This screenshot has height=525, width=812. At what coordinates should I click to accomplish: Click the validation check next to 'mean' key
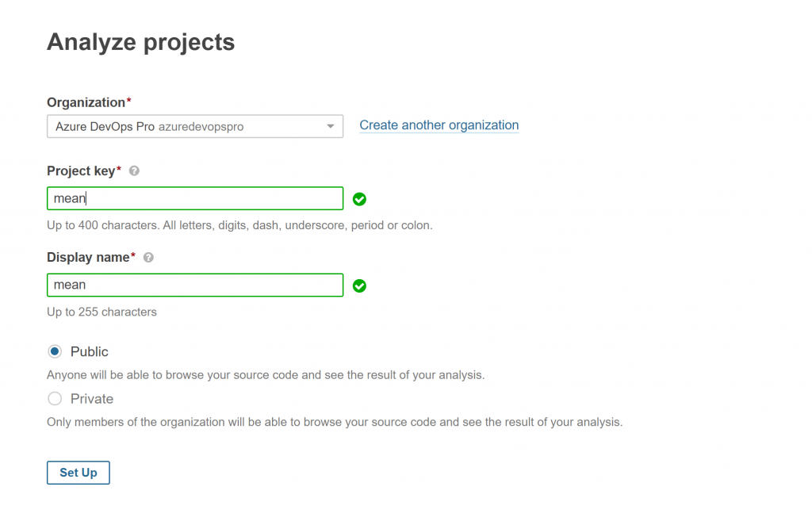pyautogui.click(x=359, y=198)
